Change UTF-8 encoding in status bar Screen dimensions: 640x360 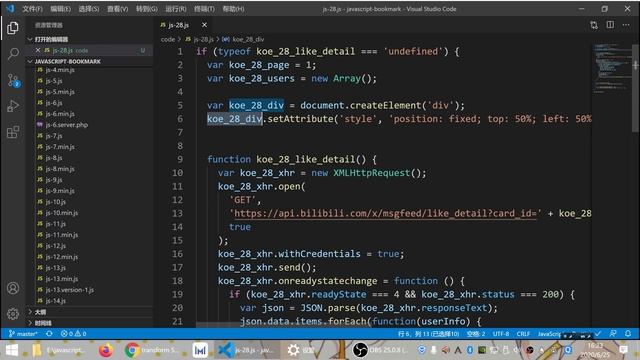click(501, 333)
